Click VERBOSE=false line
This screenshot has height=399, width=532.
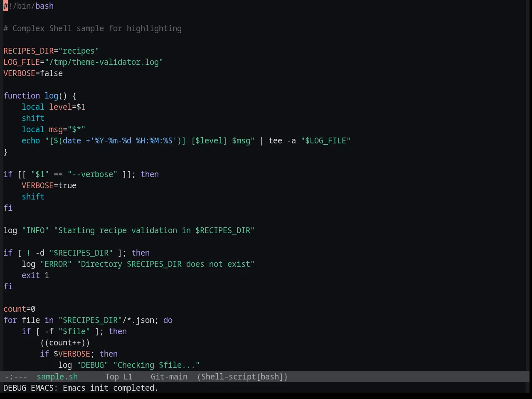33,73
